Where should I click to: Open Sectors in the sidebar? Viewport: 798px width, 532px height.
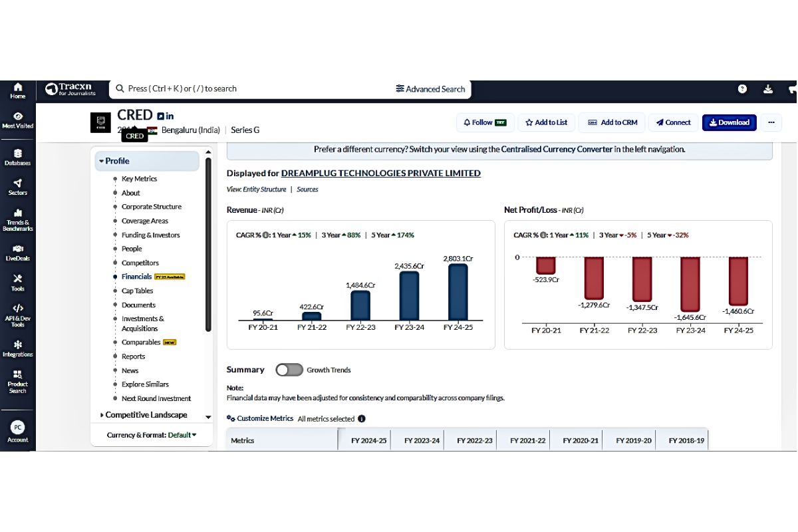point(17,187)
